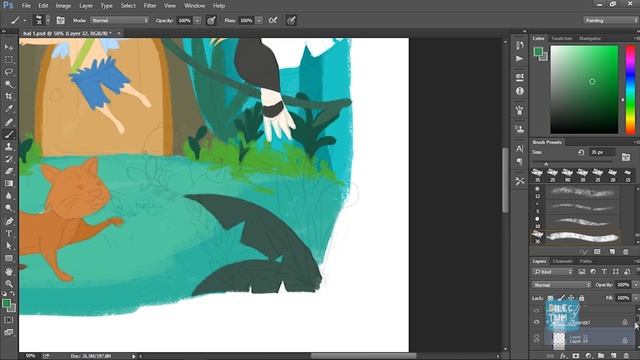Switch to the Swatches tab
This screenshot has width=640, height=360.
[562, 38]
